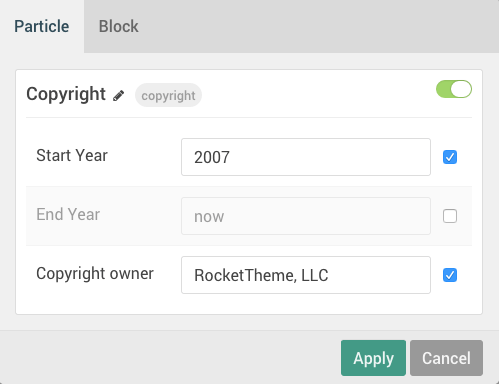Click the footer bar left of Apply
Screen dimensions: 499x384
pos(170,358)
